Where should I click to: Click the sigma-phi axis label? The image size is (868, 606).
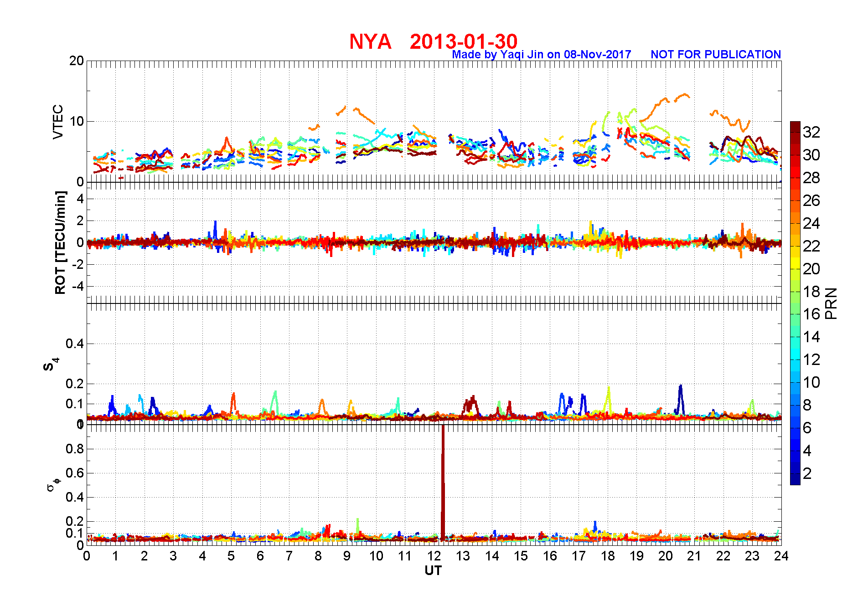pos(53,484)
